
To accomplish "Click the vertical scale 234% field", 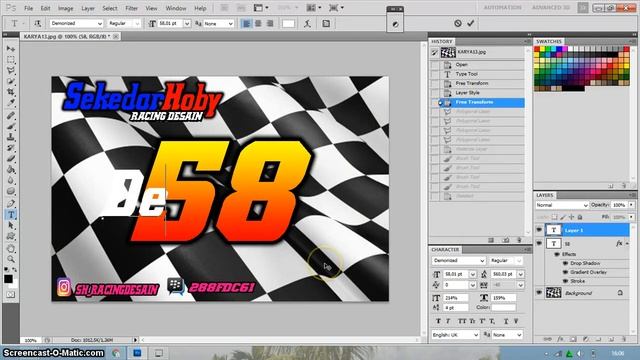I will pos(455,298).
